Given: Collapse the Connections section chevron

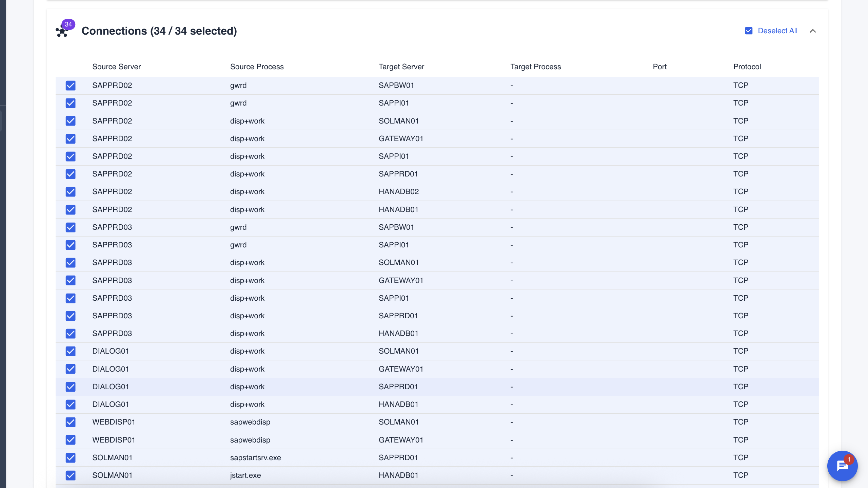Looking at the screenshot, I should click(x=812, y=31).
